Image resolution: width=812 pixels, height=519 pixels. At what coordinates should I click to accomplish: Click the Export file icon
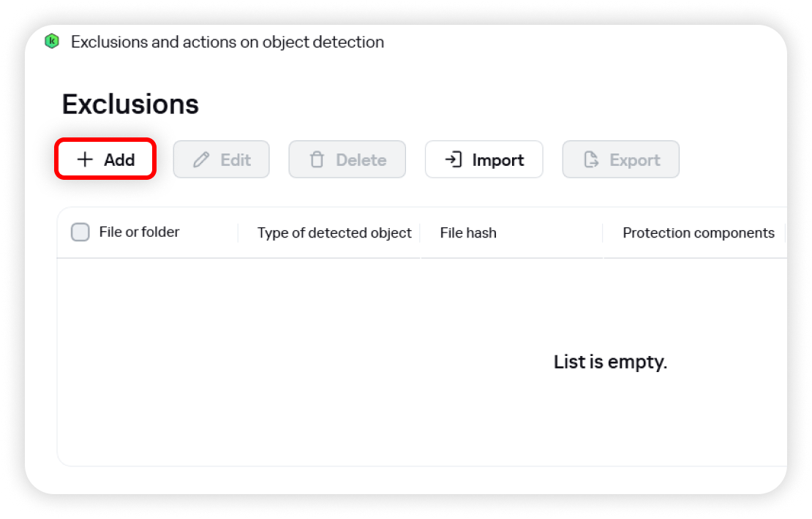pos(591,159)
